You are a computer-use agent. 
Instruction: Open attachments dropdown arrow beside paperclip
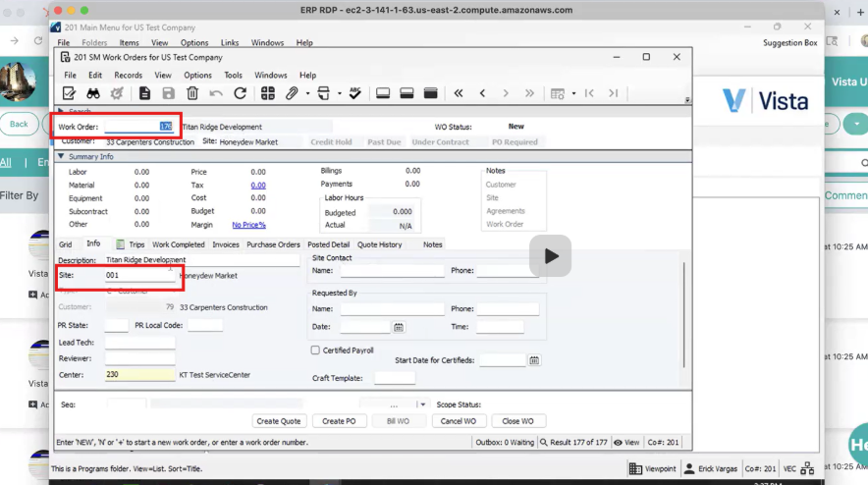point(307,93)
